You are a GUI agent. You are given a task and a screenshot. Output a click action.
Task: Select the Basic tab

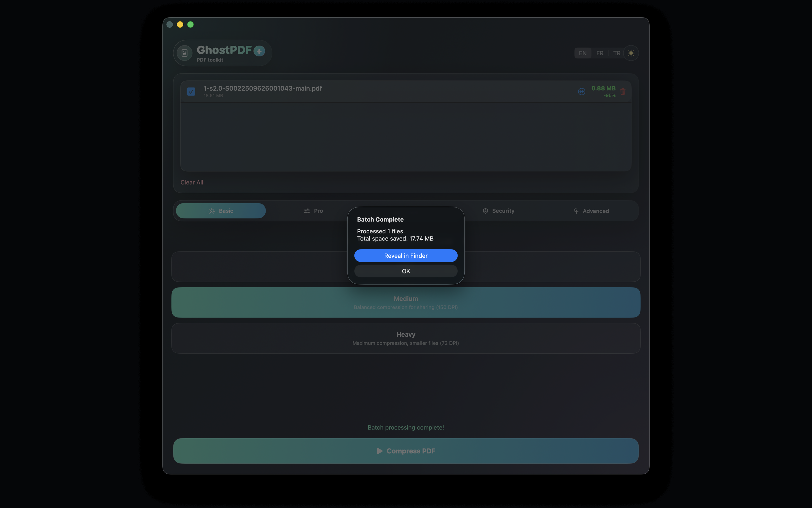221,211
